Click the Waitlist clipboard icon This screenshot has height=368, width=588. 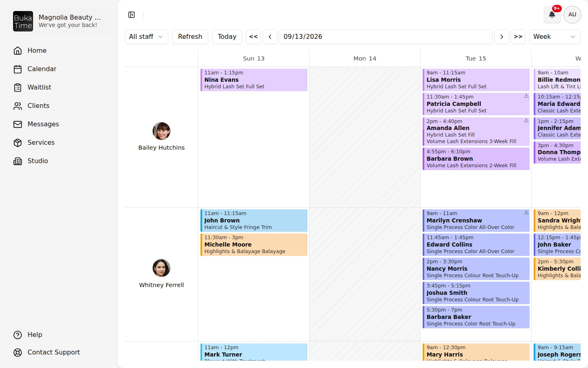pyautogui.click(x=18, y=88)
